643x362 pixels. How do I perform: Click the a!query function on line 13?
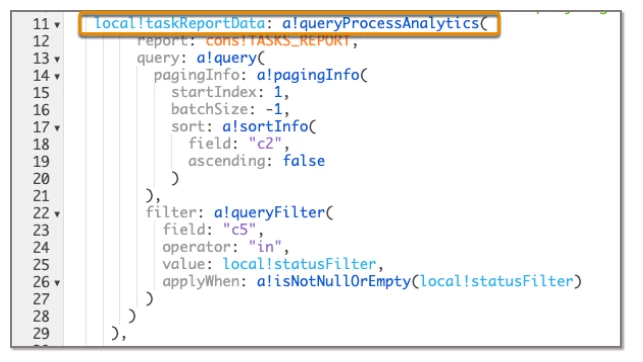point(226,58)
